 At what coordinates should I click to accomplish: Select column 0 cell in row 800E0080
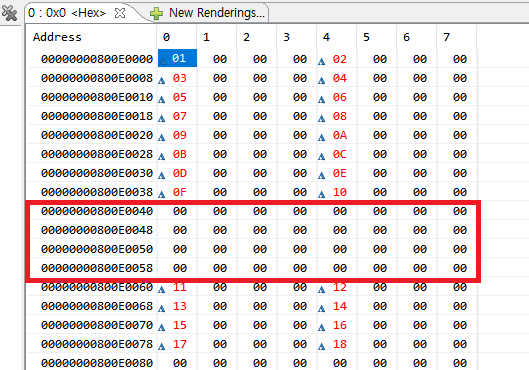pos(180,363)
